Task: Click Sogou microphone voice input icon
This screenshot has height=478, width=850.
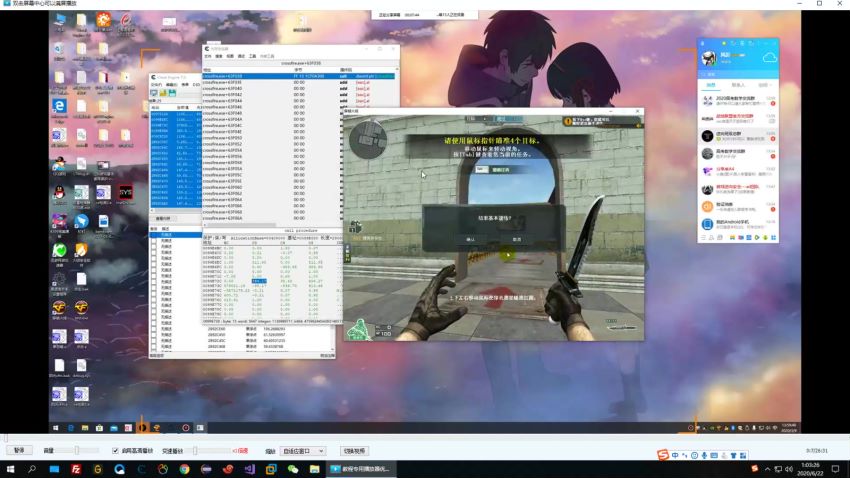Action: pos(704,455)
